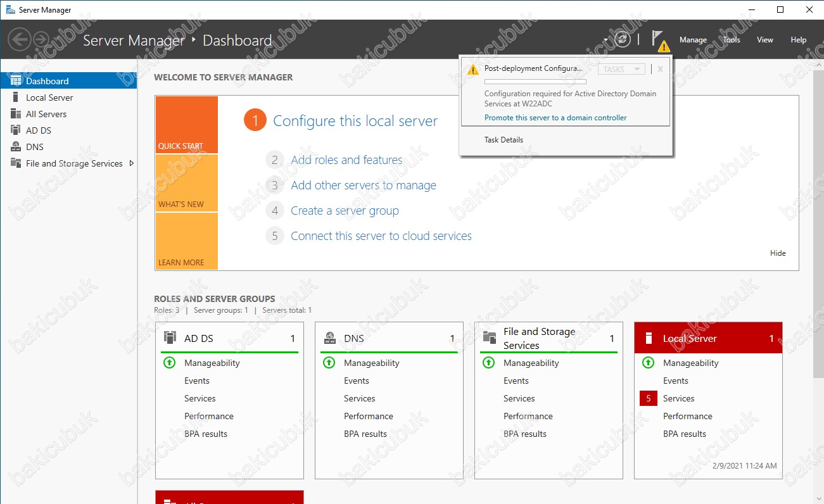Click the Local Server icon in the sidebar
Viewport: 824px width, 504px height.
(x=16, y=98)
